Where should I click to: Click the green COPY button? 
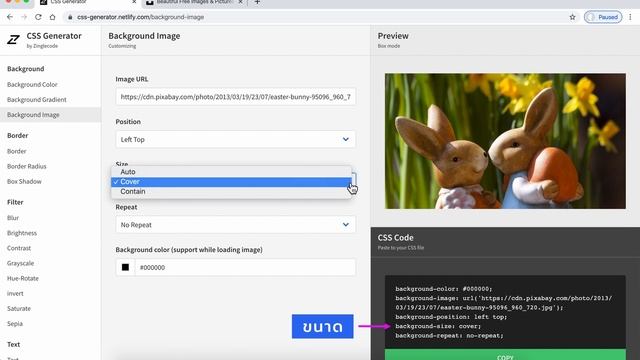[505, 355]
